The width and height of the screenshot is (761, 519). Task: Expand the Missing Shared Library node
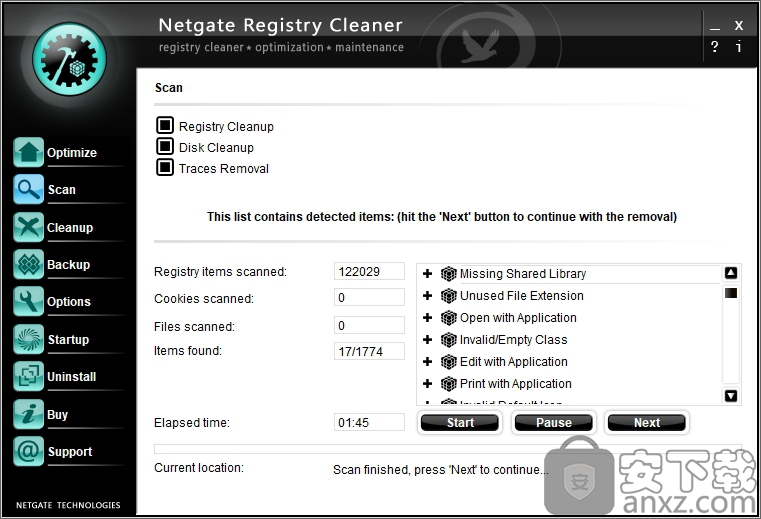click(428, 274)
